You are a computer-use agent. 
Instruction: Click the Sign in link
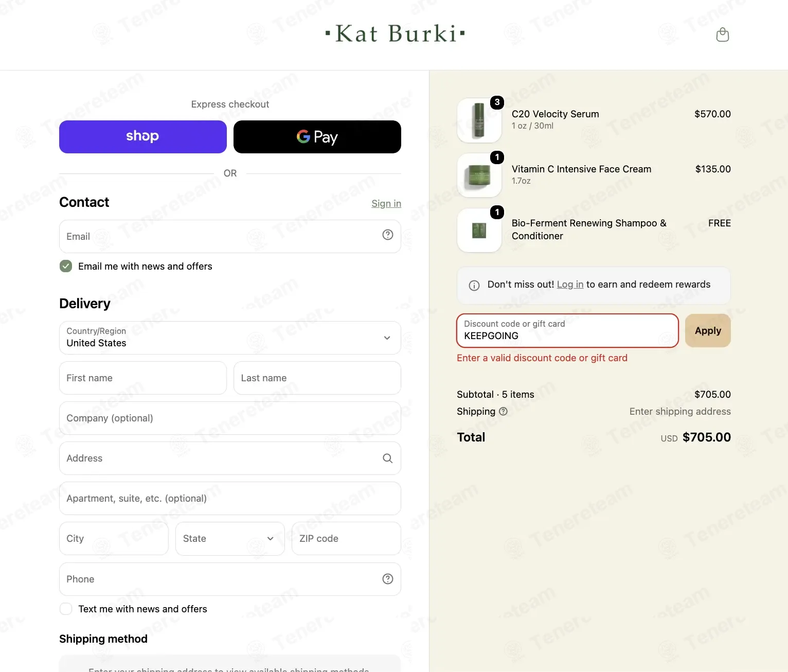pyautogui.click(x=386, y=203)
